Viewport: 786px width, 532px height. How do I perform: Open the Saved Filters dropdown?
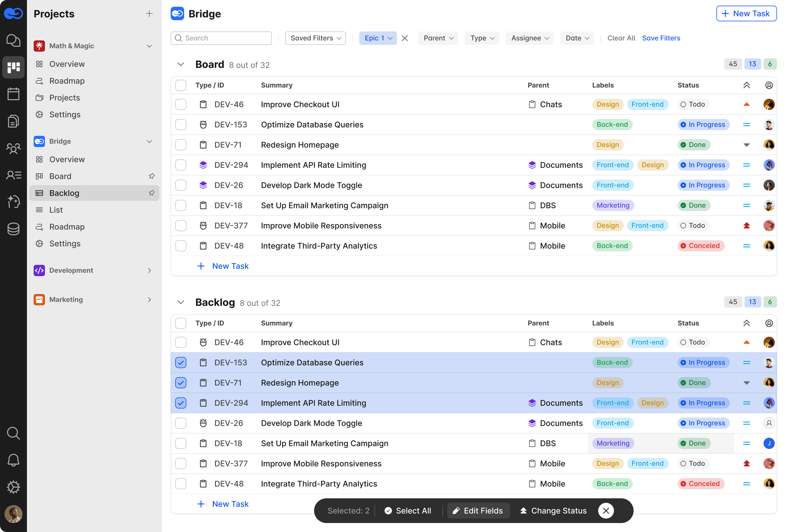pos(316,38)
